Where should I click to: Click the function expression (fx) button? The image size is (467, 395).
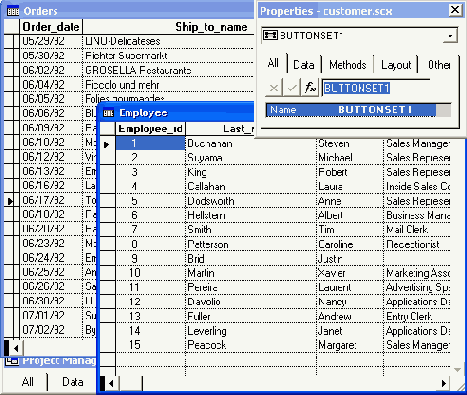click(x=310, y=88)
